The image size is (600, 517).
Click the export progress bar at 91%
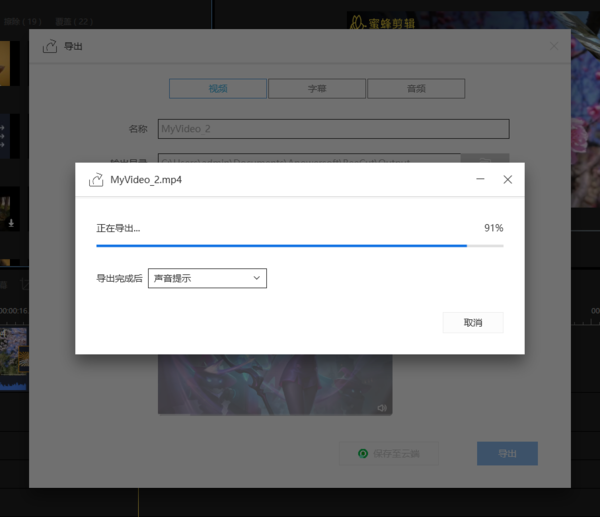[x=299, y=245]
